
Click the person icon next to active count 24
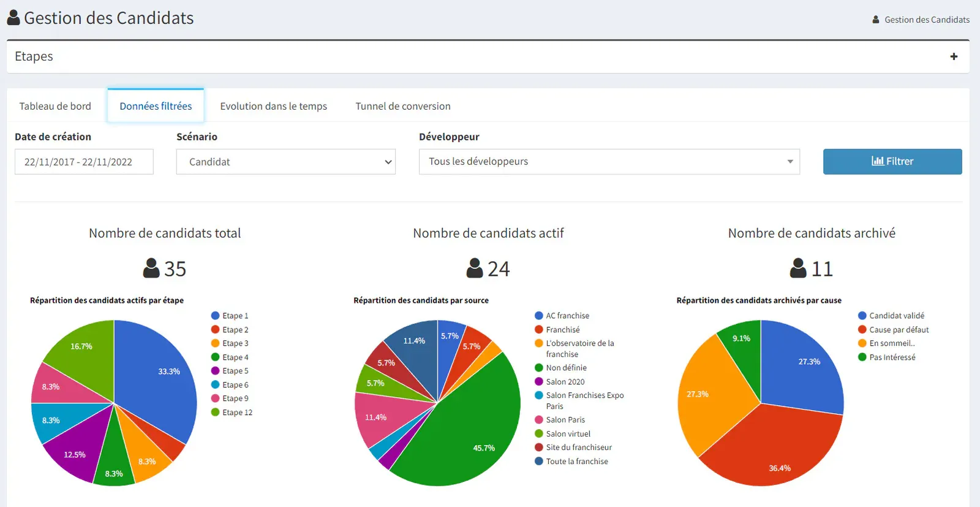(x=475, y=268)
